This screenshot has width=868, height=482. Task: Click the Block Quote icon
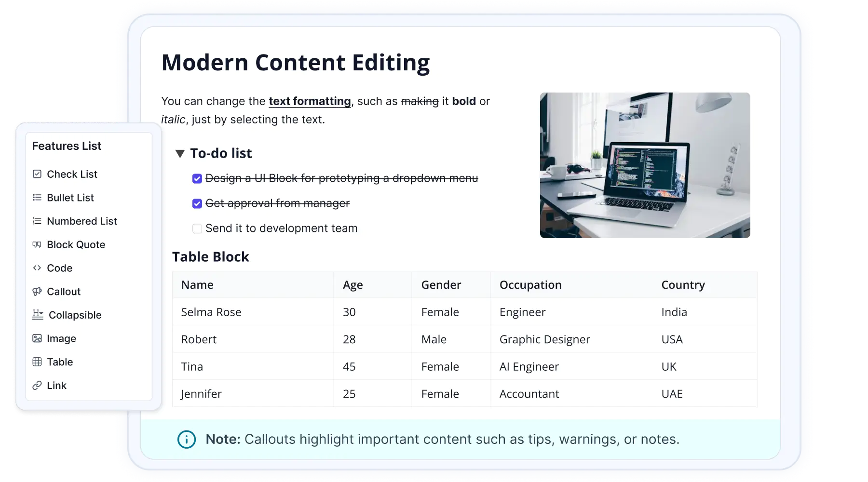click(x=37, y=245)
